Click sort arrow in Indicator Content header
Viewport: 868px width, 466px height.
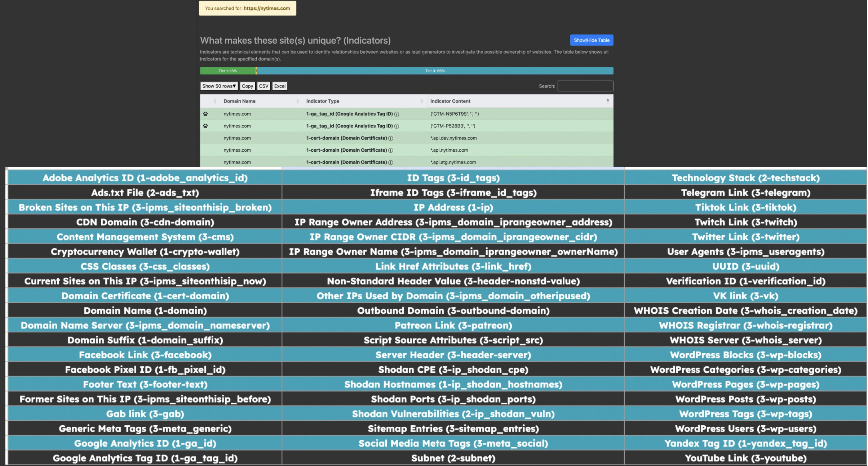[607, 101]
